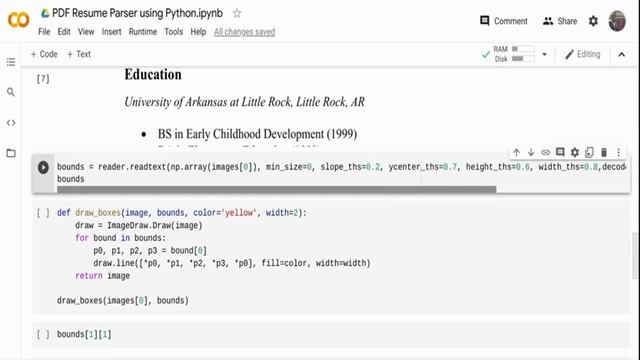The height and width of the screenshot is (360, 640).
Task: Open more cell actions menu
Action: (618, 153)
